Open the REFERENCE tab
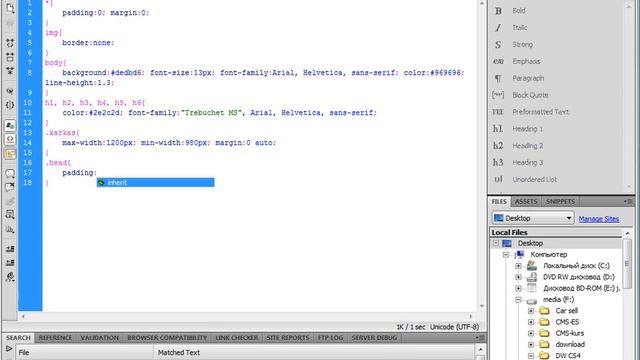Image resolution: width=640 pixels, height=360 pixels. 55,338
